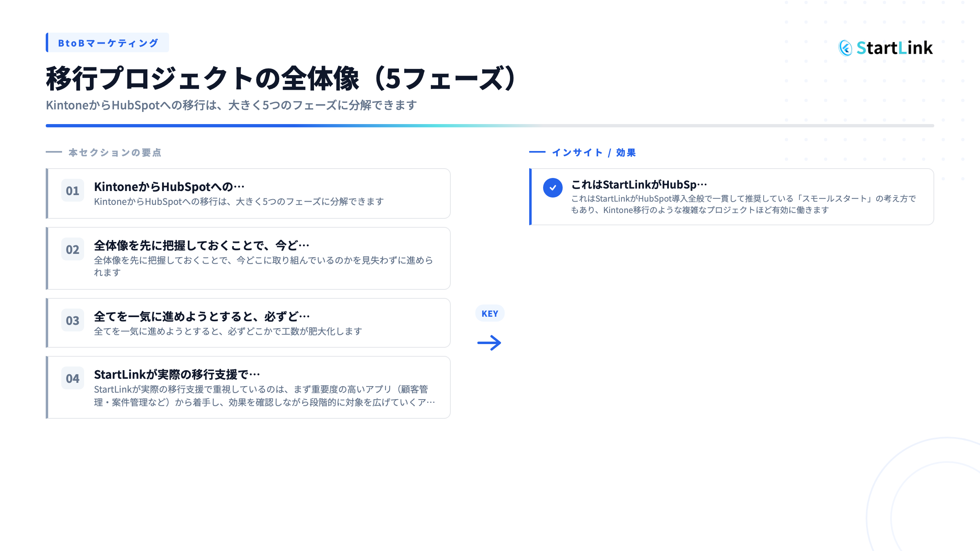
Task: Click the 03 number badge
Action: click(73, 320)
